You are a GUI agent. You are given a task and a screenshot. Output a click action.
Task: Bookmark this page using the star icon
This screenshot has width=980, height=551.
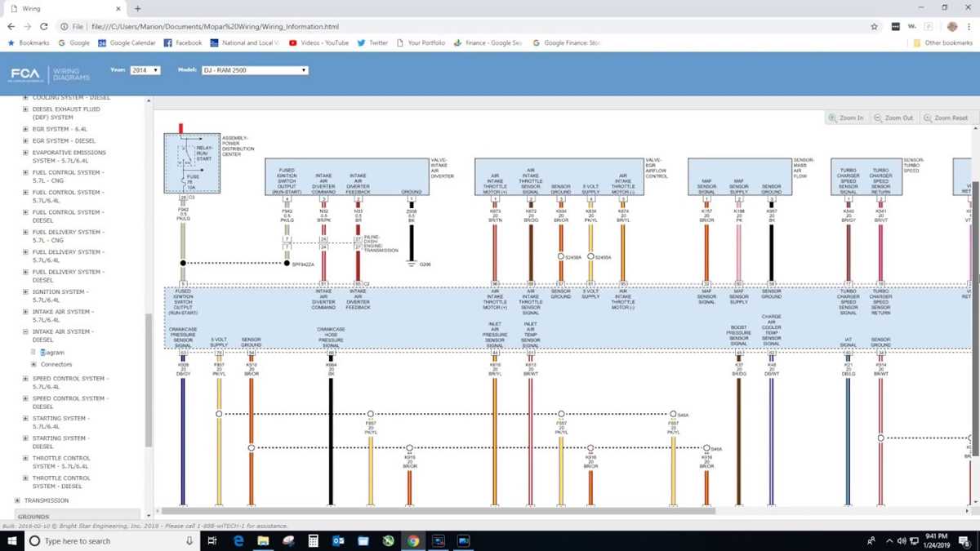[875, 26]
